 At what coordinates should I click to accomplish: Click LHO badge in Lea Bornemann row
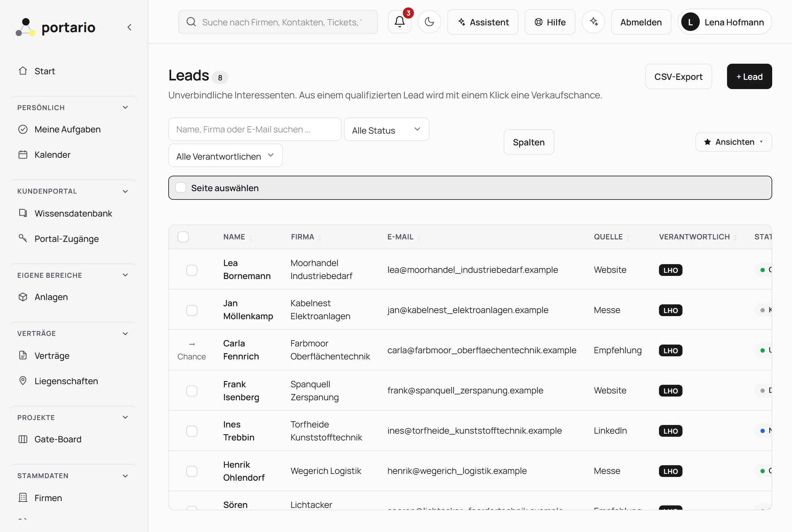[670, 270]
